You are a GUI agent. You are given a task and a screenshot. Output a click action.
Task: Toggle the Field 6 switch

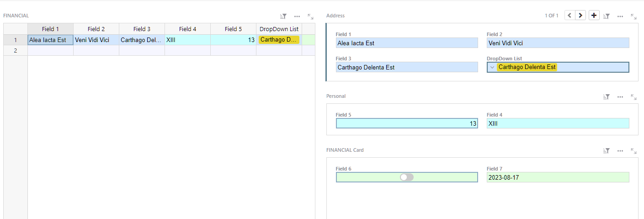407,177
